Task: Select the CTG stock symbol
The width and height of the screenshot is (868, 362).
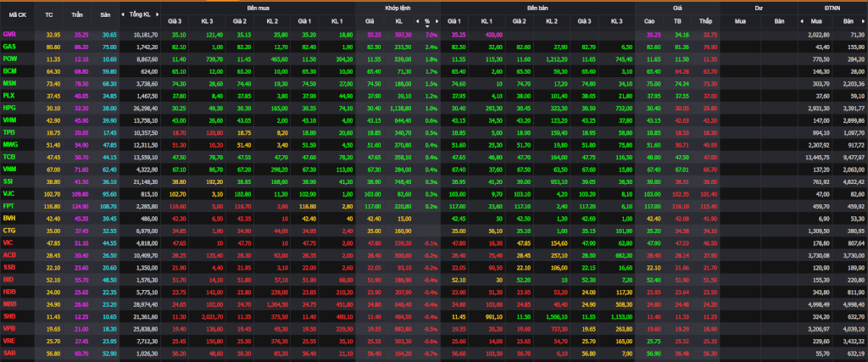Action: coord(9,231)
